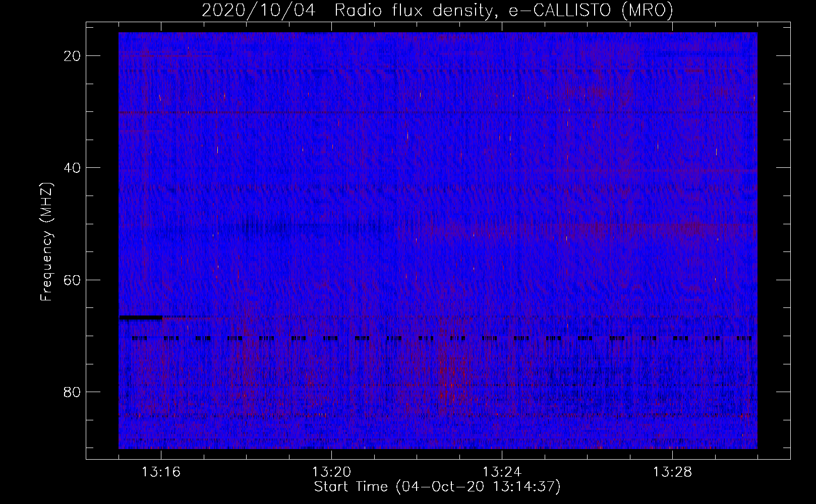
Task: Click the 13:16 time tick label
Action: coord(161,472)
